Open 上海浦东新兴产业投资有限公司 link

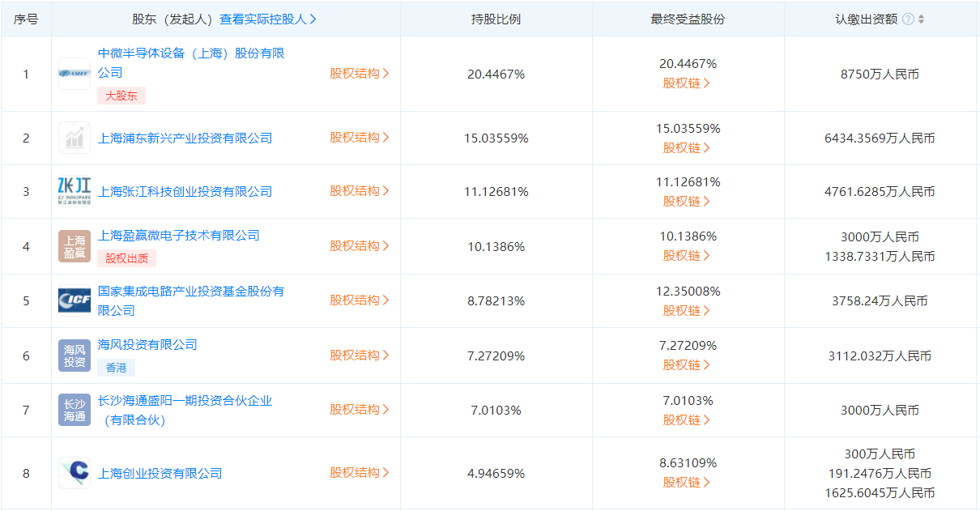point(185,138)
